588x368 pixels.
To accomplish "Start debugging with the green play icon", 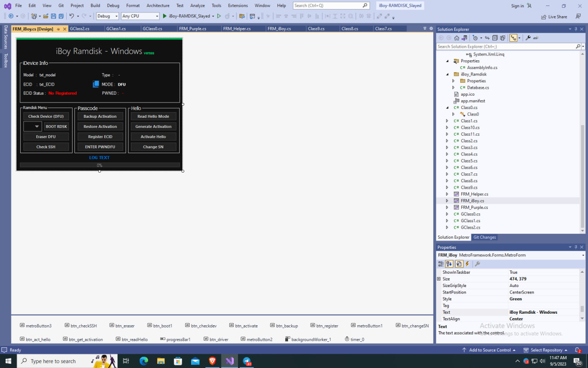I will pos(165,16).
